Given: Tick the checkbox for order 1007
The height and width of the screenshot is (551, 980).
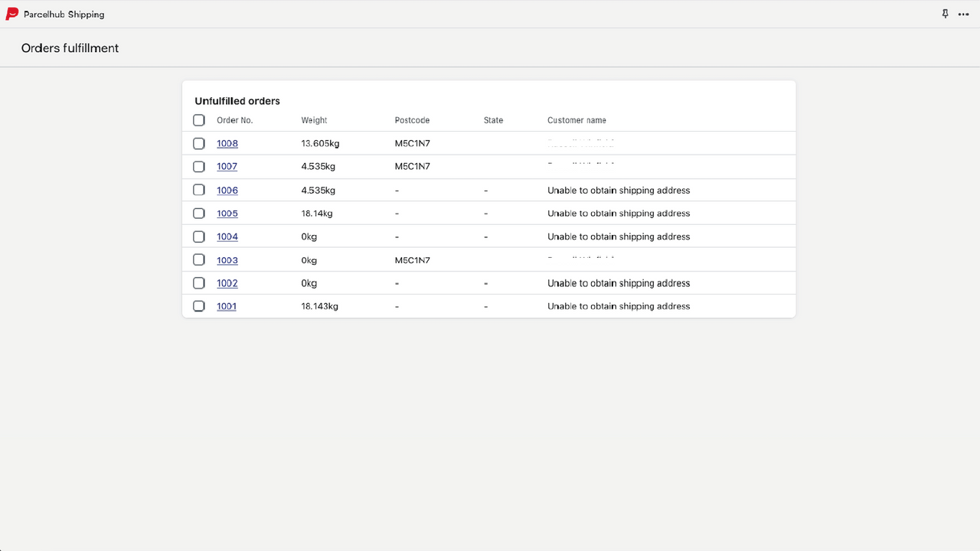Looking at the screenshot, I should click(199, 166).
